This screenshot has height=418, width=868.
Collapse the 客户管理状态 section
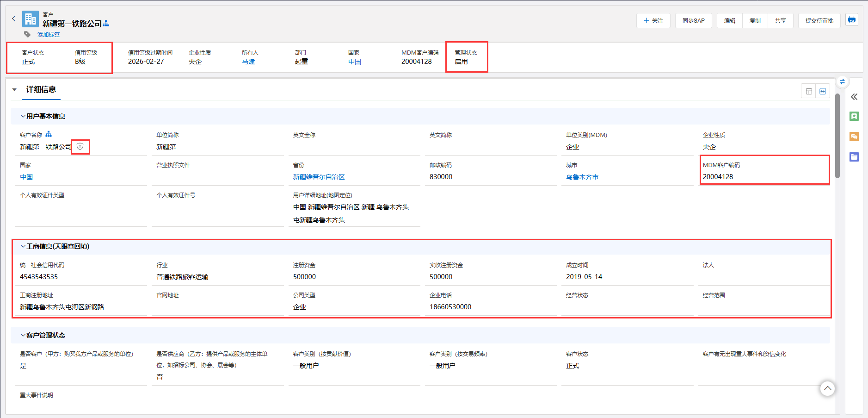point(23,335)
